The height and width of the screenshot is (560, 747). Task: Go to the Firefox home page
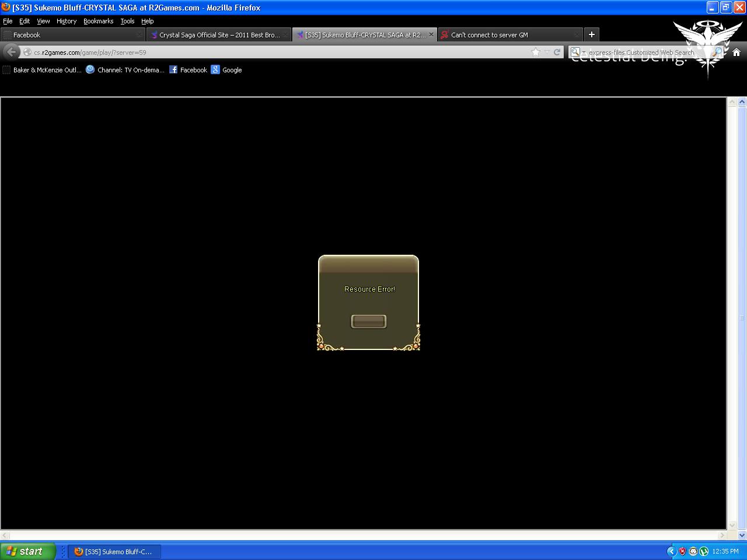[x=736, y=52]
